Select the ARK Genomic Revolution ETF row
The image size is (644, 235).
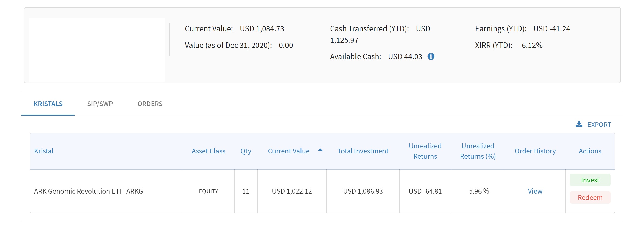tap(88, 191)
